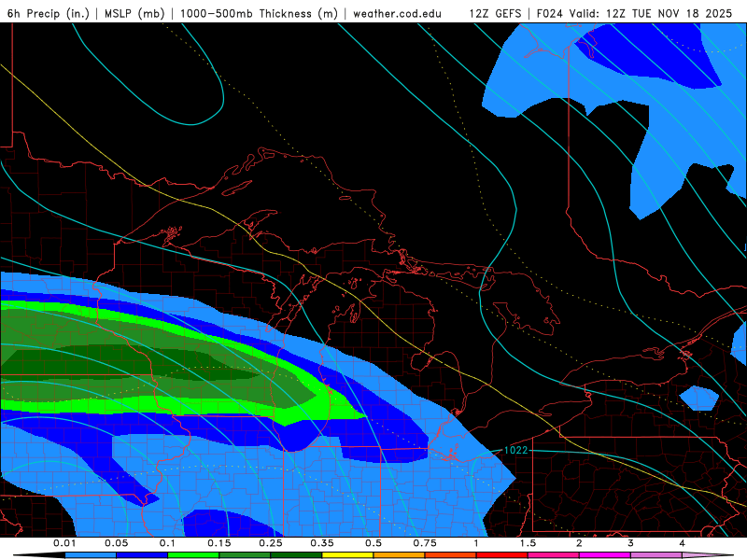
Task: Select the orange 0.5–0.75 legend swatch
Action: click(400, 555)
